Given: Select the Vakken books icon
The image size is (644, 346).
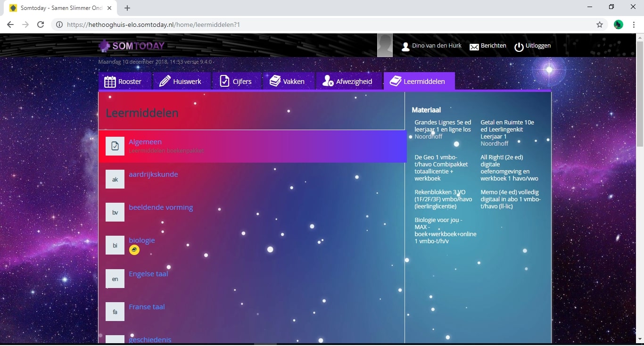Looking at the screenshot, I should [x=275, y=81].
